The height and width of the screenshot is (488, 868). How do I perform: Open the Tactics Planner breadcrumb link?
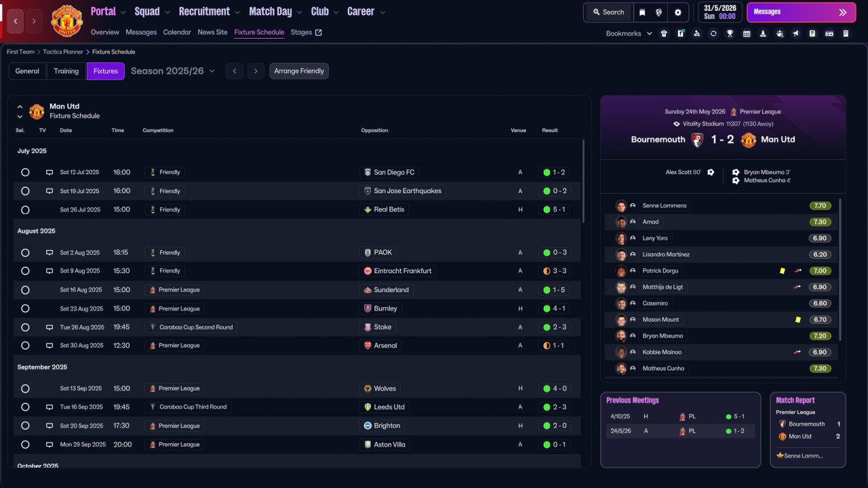tap(63, 52)
